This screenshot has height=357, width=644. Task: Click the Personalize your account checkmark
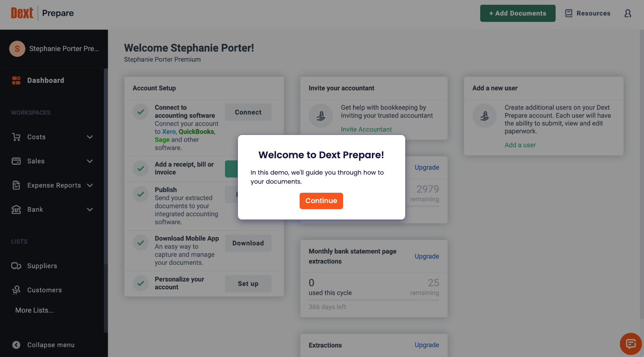coord(141,283)
